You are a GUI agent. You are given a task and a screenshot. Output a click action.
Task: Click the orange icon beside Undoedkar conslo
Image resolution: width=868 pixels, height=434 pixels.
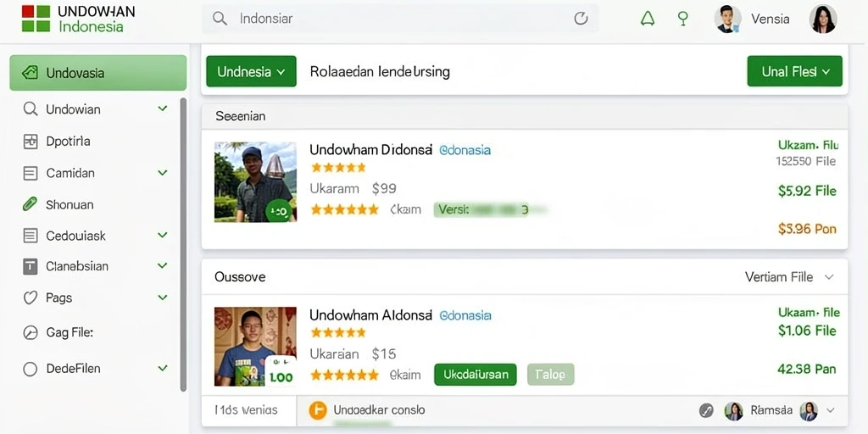pyautogui.click(x=319, y=410)
